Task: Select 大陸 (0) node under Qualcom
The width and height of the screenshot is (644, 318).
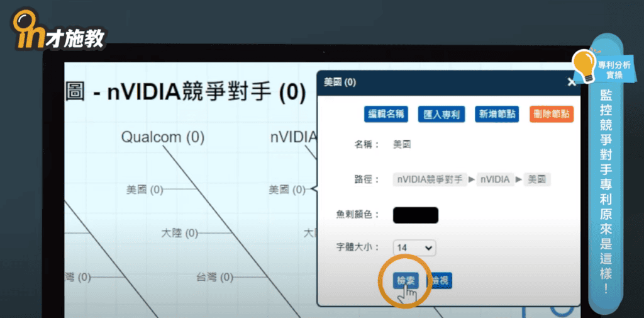Action: [179, 233]
